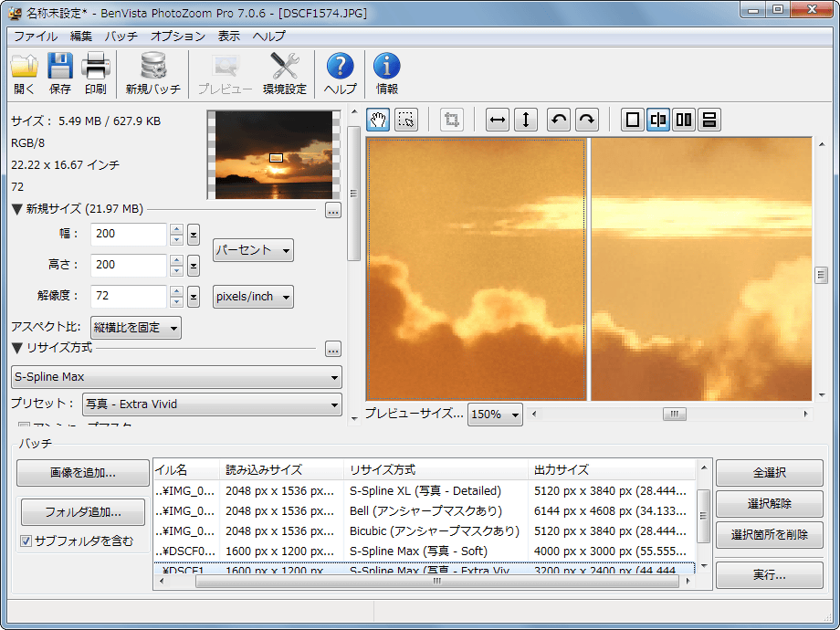Click the 読み込みサイズ column header
Image resolution: width=840 pixels, height=630 pixels.
click(282, 470)
